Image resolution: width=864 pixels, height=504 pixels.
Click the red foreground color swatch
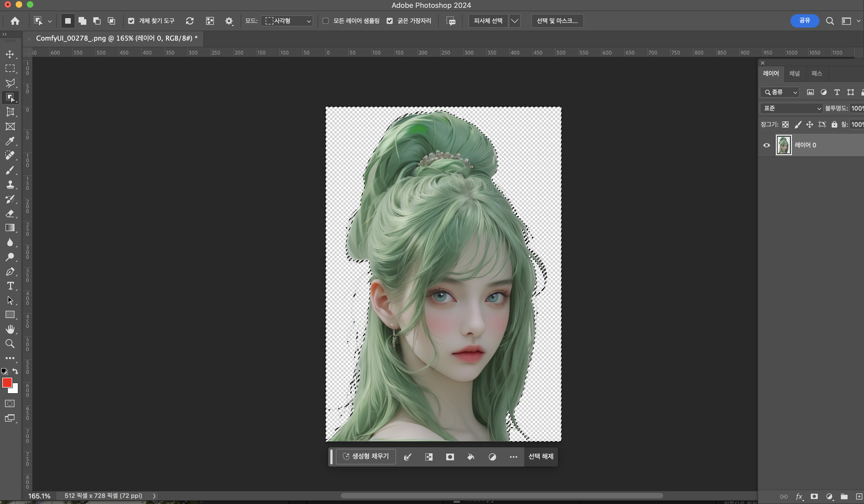click(7, 383)
